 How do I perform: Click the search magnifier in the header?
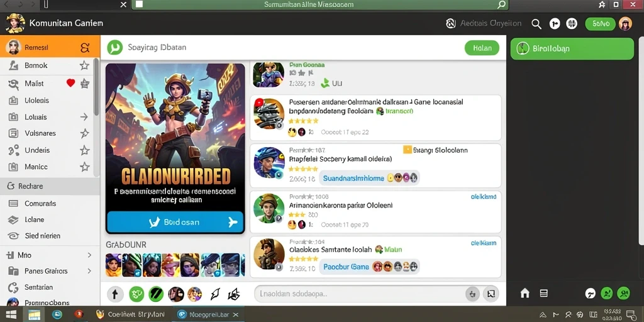pyautogui.click(x=536, y=24)
